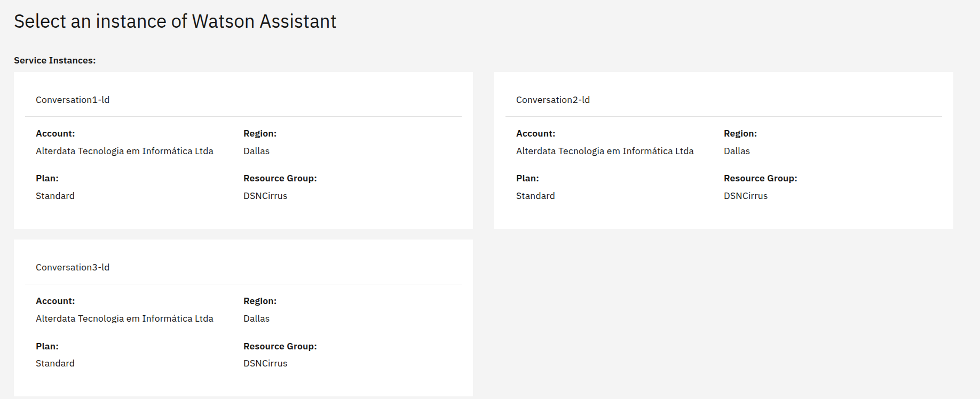Click the Select an instance of Watson Assistant heading
The height and width of the screenshot is (399, 980).
(x=175, y=21)
